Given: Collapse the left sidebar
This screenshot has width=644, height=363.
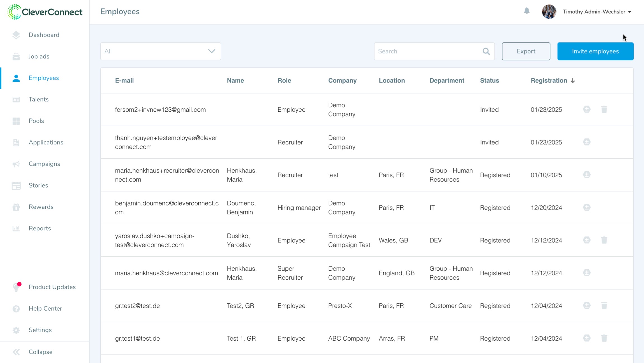Looking at the screenshot, I should point(40,352).
